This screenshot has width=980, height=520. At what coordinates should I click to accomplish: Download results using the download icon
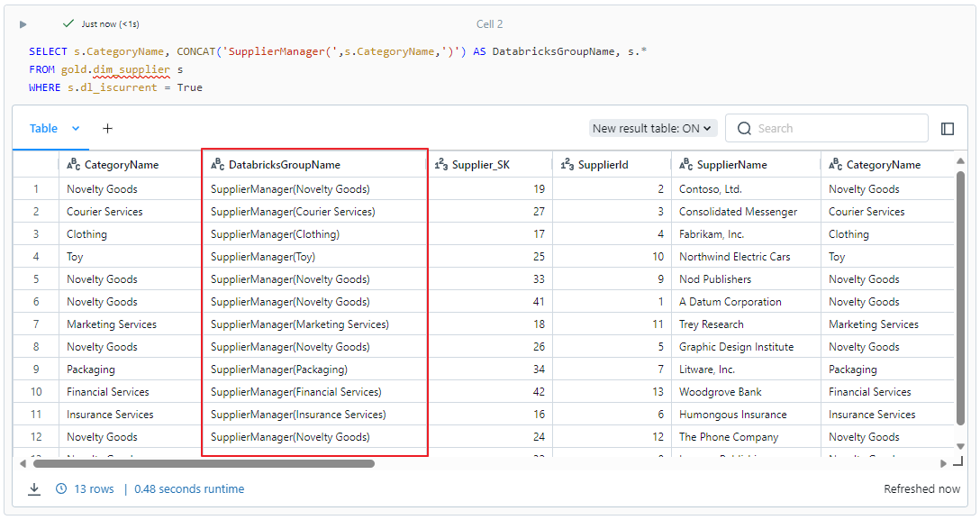tap(34, 489)
